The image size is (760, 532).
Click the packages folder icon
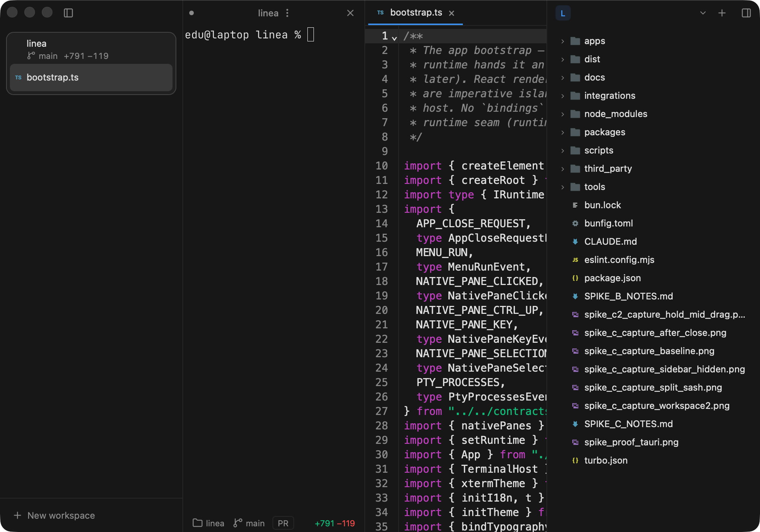click(x=575, y=132)
